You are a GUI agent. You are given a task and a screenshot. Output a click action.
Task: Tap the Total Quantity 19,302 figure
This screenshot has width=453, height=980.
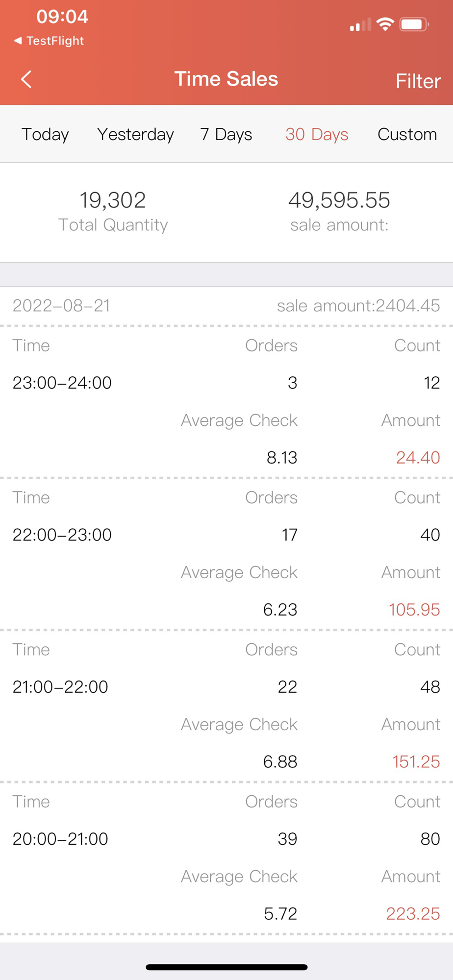tap(113, 200)
